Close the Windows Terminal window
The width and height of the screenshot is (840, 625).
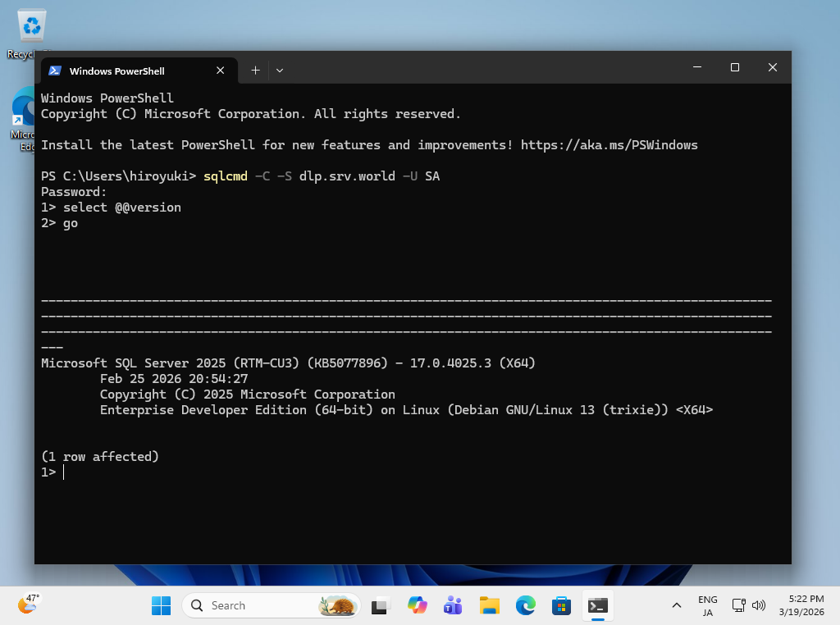click(773, 67)
